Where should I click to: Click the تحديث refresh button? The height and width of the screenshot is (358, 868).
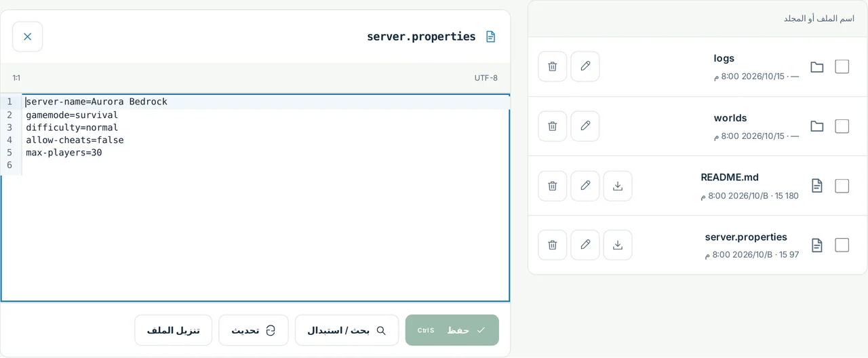(254, 330)
